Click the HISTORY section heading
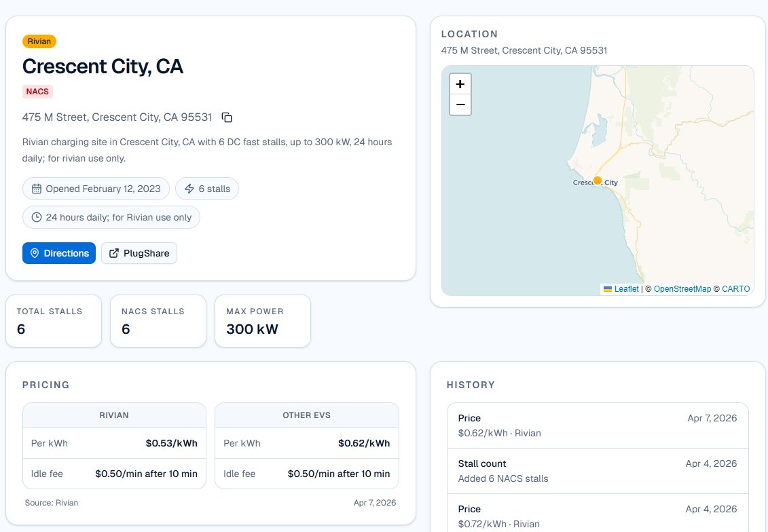Viewport: 768px width, 532px height. tap(471, 385)
